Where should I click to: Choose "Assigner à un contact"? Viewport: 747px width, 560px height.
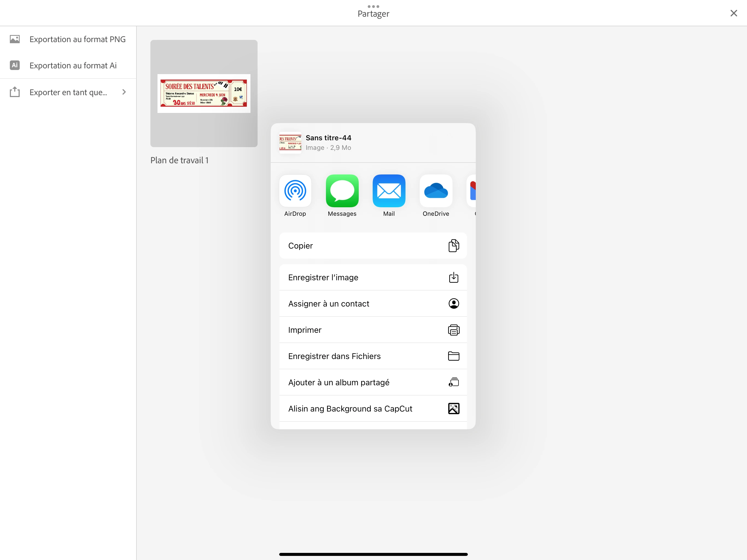tap(373, 304)
